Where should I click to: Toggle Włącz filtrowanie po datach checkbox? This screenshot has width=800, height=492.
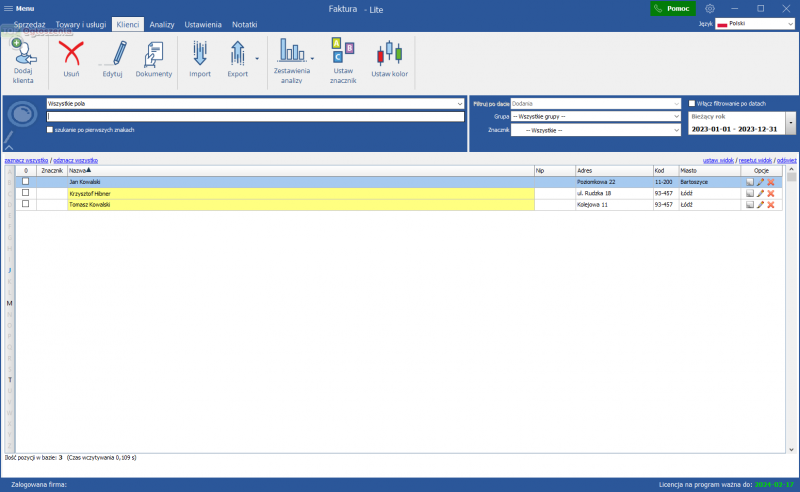pyautogui.click(x=693, y=103)
